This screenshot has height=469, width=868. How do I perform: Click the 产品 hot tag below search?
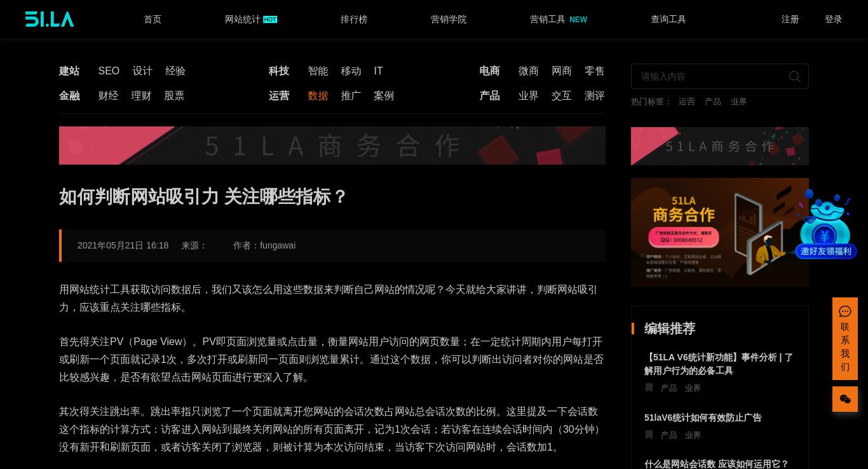[x=713, y=102]
